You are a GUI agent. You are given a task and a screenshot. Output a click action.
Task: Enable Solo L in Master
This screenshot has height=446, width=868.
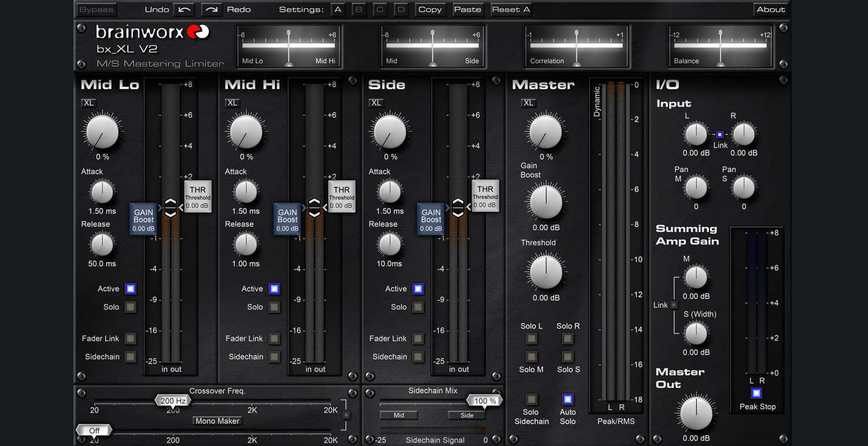531,338
